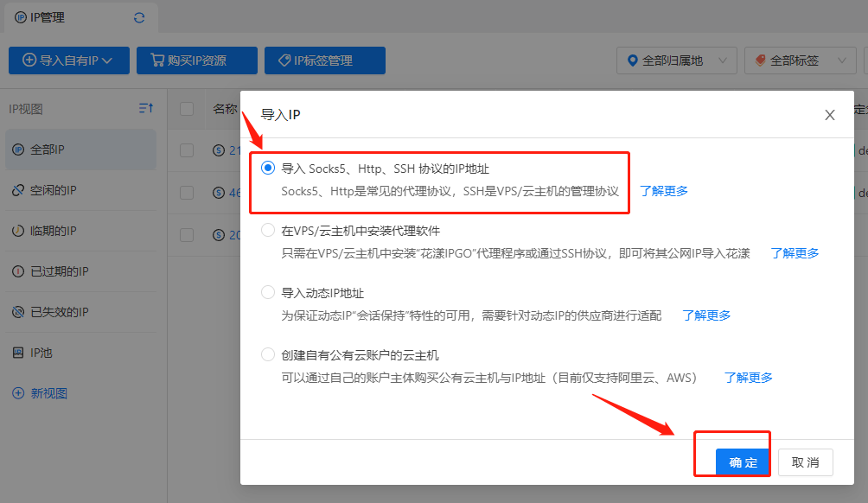Select 在VPS/云主机中安装代理软件 radio option
This screenshot has height=503, width=868.
tap(268, 231)
